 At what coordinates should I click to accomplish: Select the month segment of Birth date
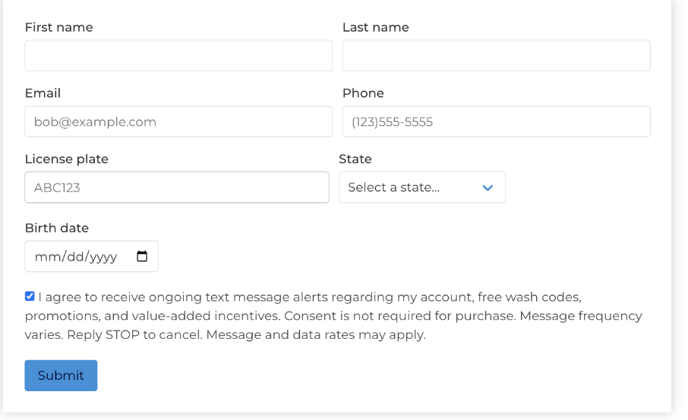coord(43,256)
